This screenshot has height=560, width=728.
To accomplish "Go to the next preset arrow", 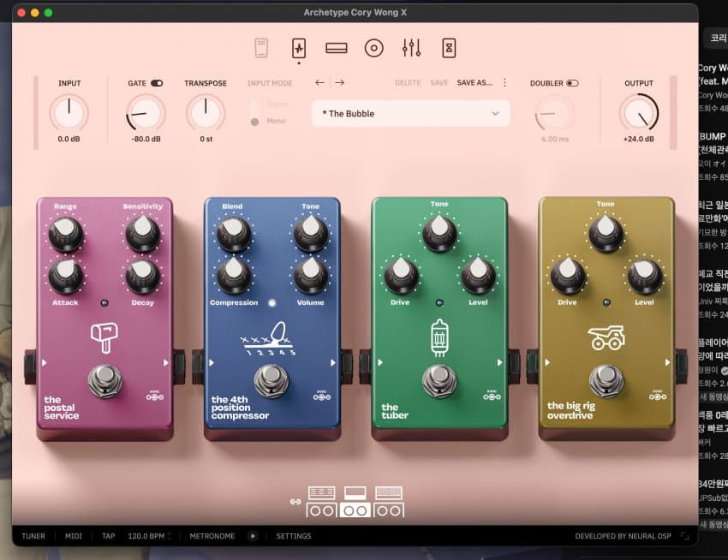I will pyautogui.click(x=340, y=83).
